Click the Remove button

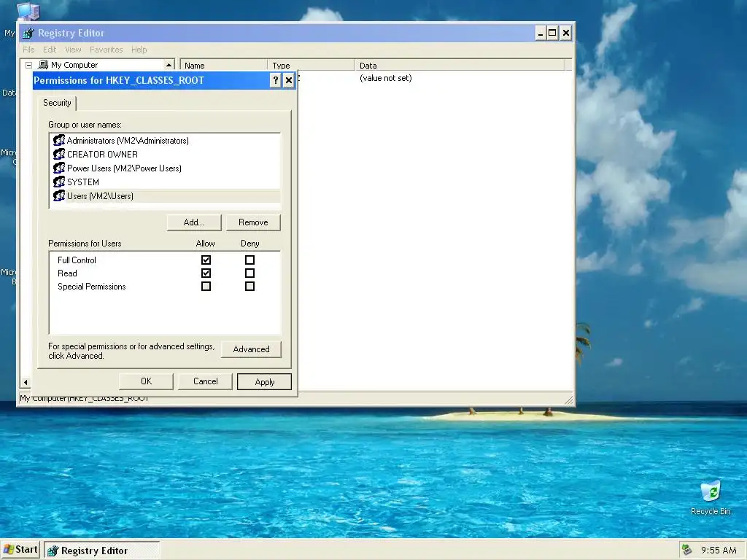tap(253, 222)
